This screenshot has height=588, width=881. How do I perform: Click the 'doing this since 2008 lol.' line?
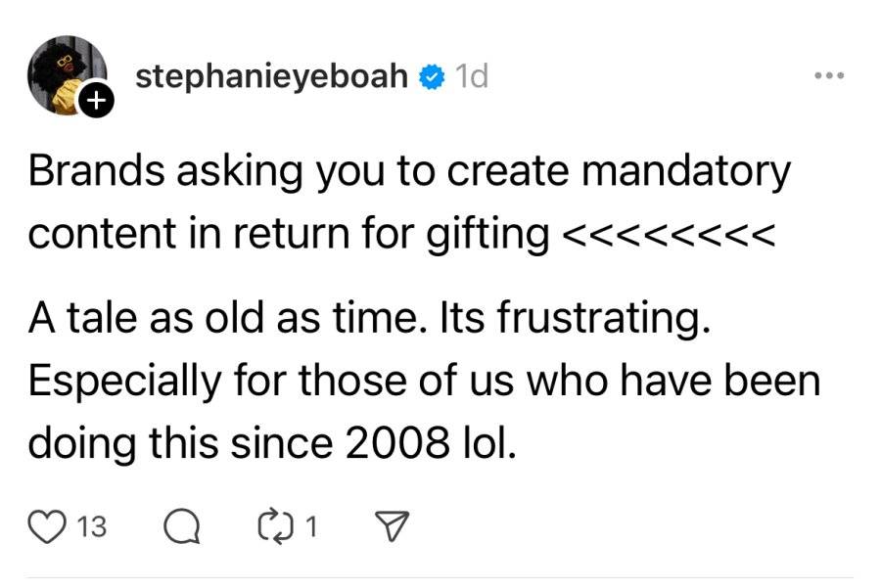tap(272, 442)
